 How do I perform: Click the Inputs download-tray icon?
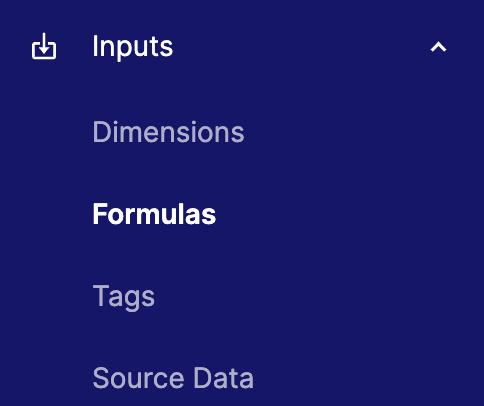pos(44,46)
